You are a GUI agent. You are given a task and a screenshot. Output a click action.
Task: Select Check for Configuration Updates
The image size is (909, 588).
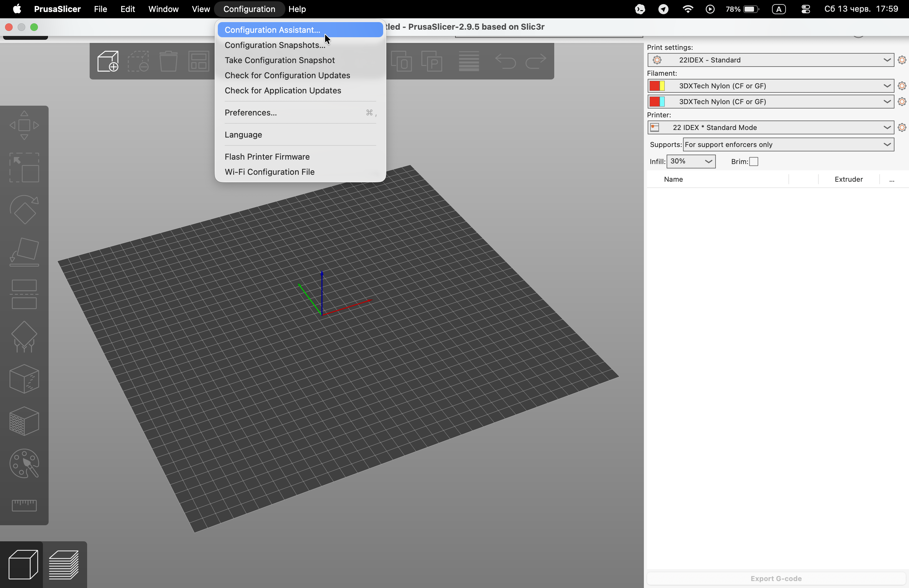(x=300, y=75)
